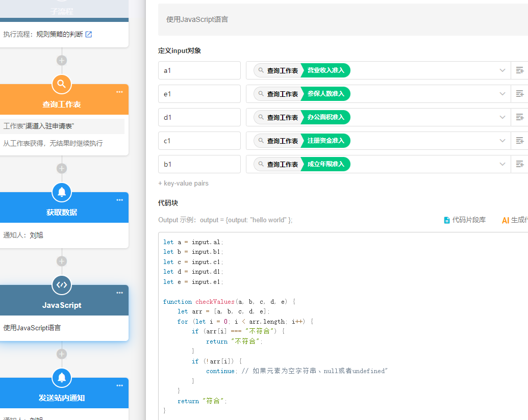Click the bell icon above 发送站内通知 node
This screenshot has width=528, height=420.
point(62,378)
